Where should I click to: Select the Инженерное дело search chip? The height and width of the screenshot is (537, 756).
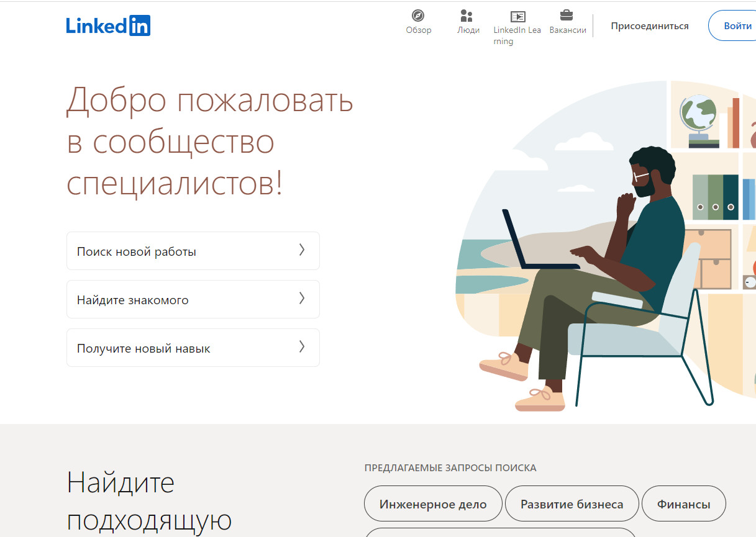[433, 504]
